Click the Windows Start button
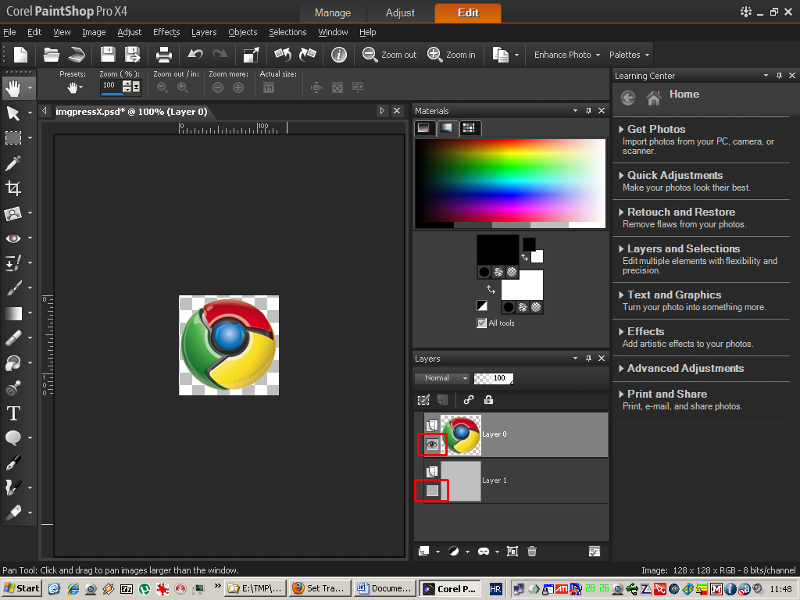 pos(21,588)
